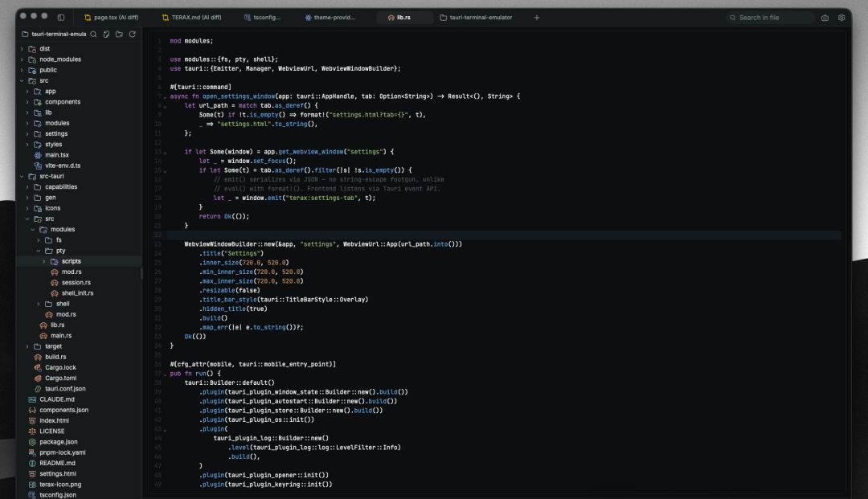Select the fs folder in the tree
The image size is (868, 499).
click(x=59, y=240)
